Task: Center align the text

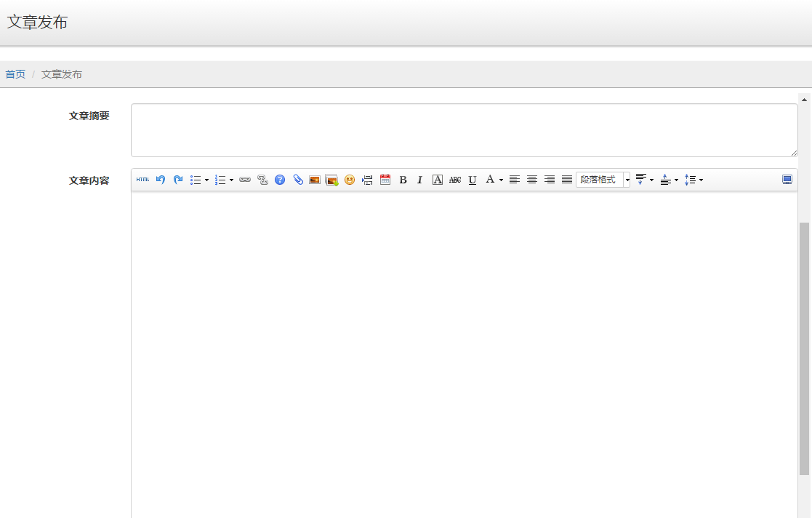Action: pyautogui.click(x=532, y=180)
